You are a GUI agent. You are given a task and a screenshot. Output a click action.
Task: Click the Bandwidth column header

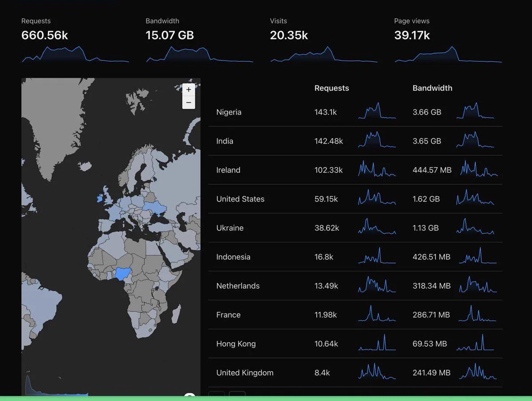click(x=432, y=88)
